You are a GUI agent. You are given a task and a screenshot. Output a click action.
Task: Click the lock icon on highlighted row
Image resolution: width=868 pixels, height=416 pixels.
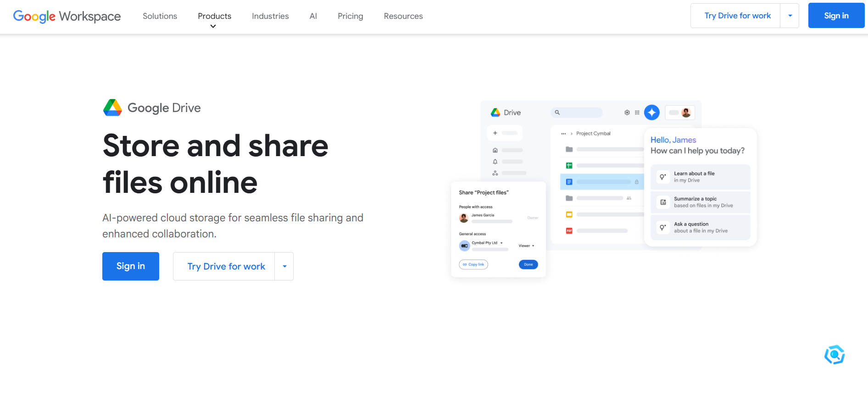tap(636, 182)
